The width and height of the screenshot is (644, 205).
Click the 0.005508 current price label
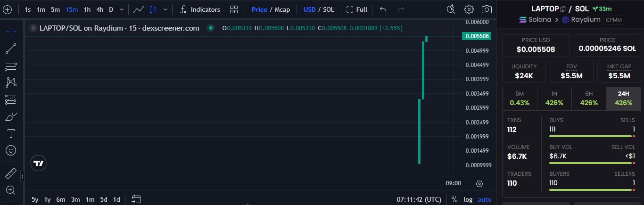(477, 36)
